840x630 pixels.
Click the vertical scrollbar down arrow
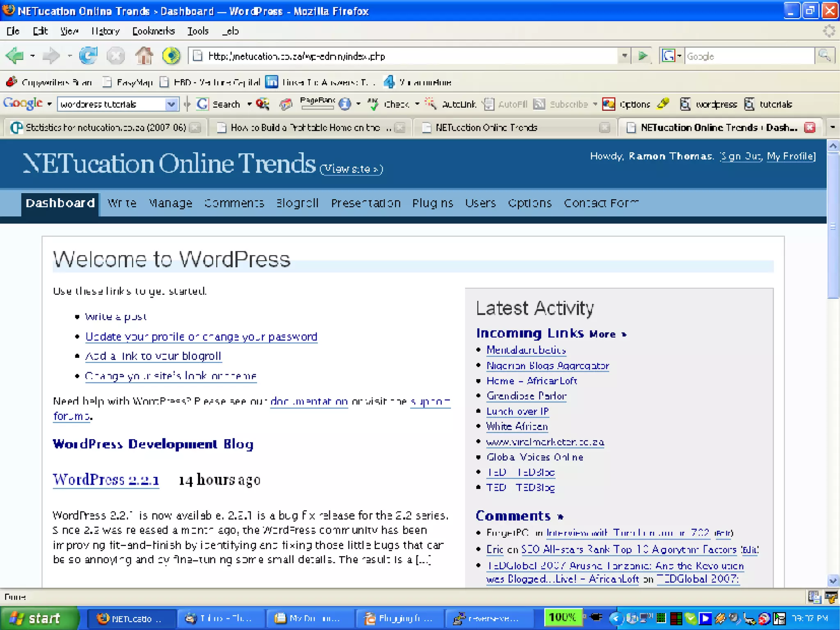tap(833, 580)
